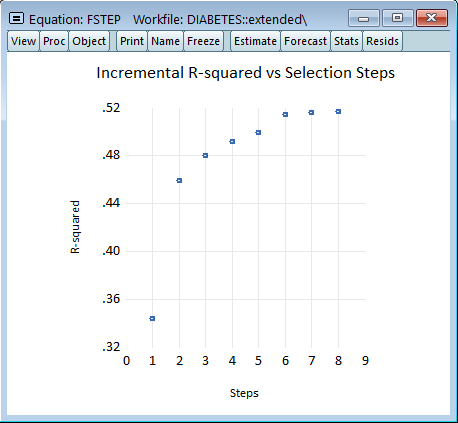Click the window title 'Equation: FSTEP'
The width and height of the screenshot is (458, 423).
[75, 20]
